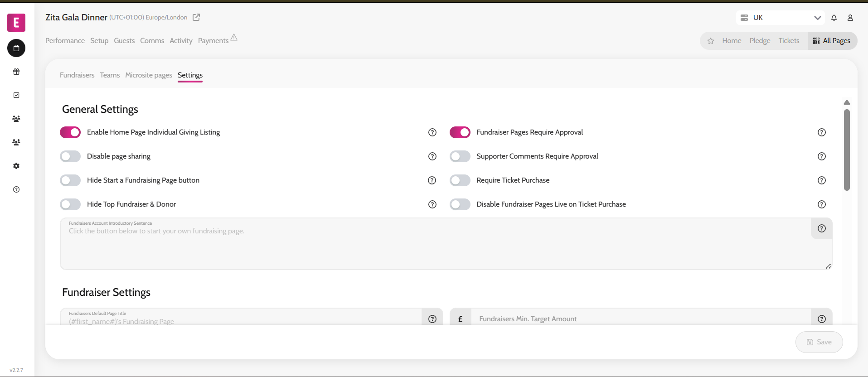Viewport: 868px width, 377px height.
Task: Switch to the Teams tab
Action: (110, 75)
